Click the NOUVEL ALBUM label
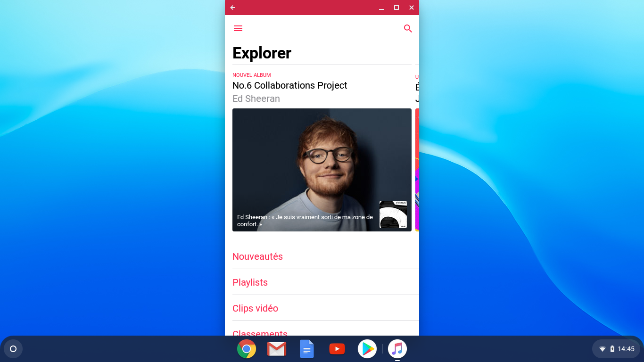The height and width of the screenshot is (362, 644). [x=251, y=75]
